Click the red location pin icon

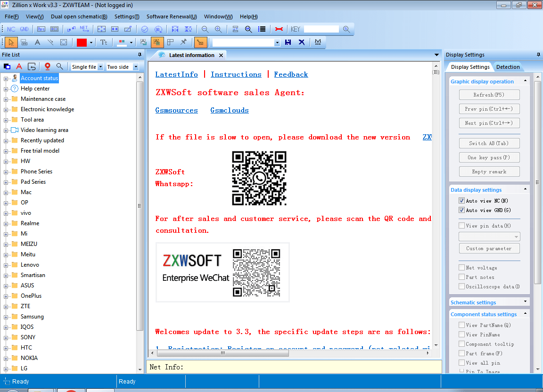point(48,66)
